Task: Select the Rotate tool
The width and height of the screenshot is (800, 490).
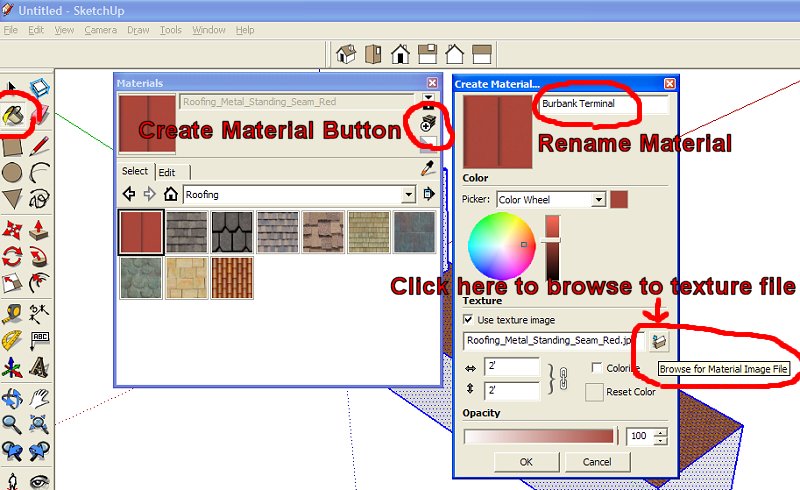Action: pyautogui.click(x=12, y=257)
